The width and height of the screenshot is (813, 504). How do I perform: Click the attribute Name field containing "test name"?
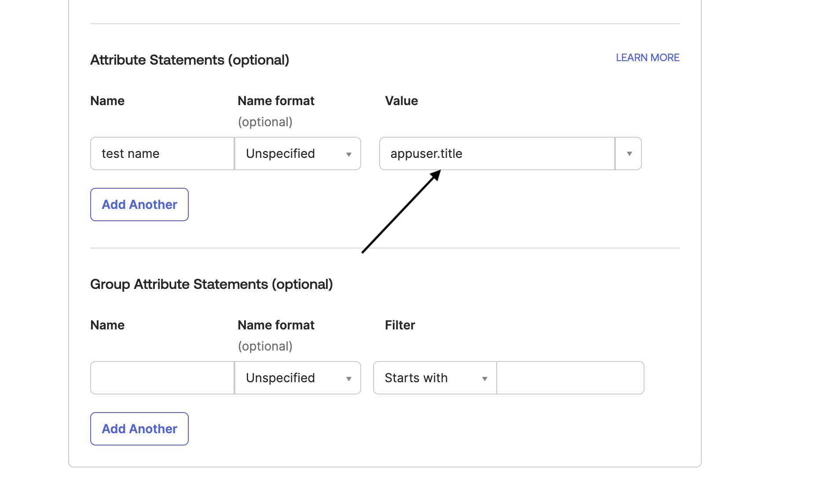tap(162, 153)
